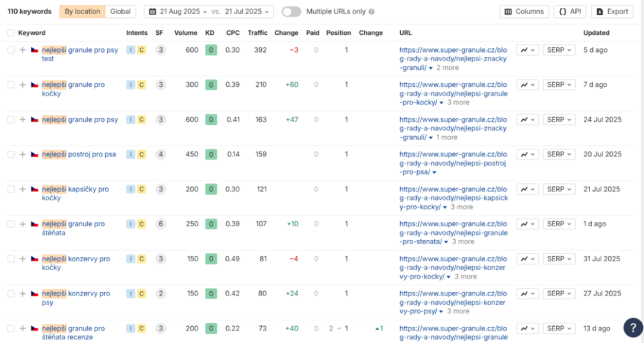Image resolution: width=644 pixels, height=343 pixels.
Task: Click the KD badge for 'nejlepší granule pro psy test'
Action: tap(211, 50)
